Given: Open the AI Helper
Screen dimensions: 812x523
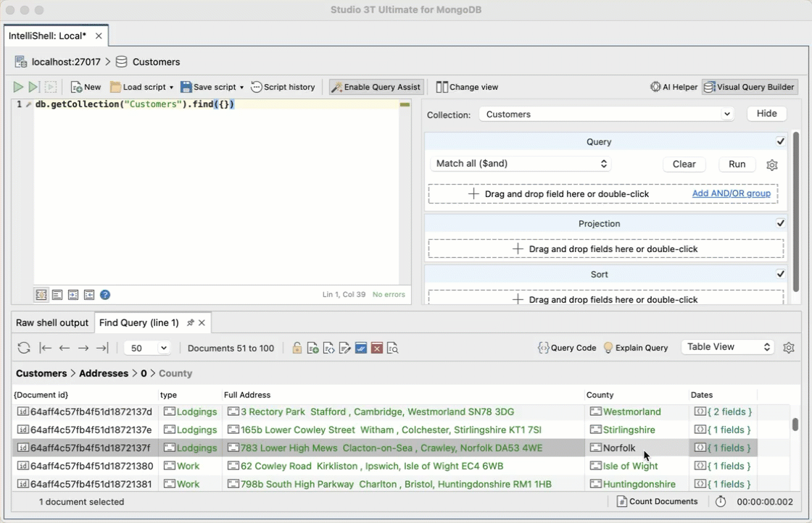Looking at the screenshot, I should tap(674, 87).
